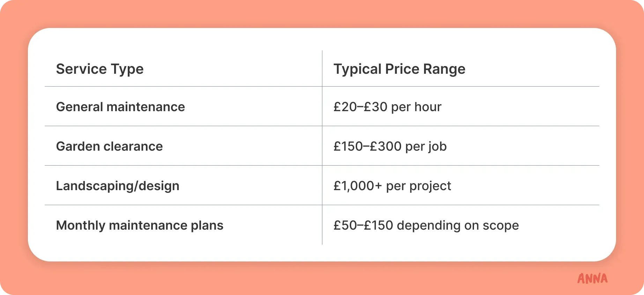Click the Monthly maintenance plans label
The height and width of the screenshot is (295, 644).
[x=140, y=225]
